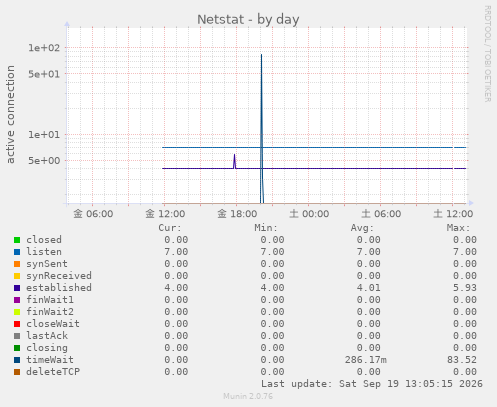Click the 'Max:' column header
The height and width of the screenshot is (407, 497).
pyautogui.click(x=458, y=228)
